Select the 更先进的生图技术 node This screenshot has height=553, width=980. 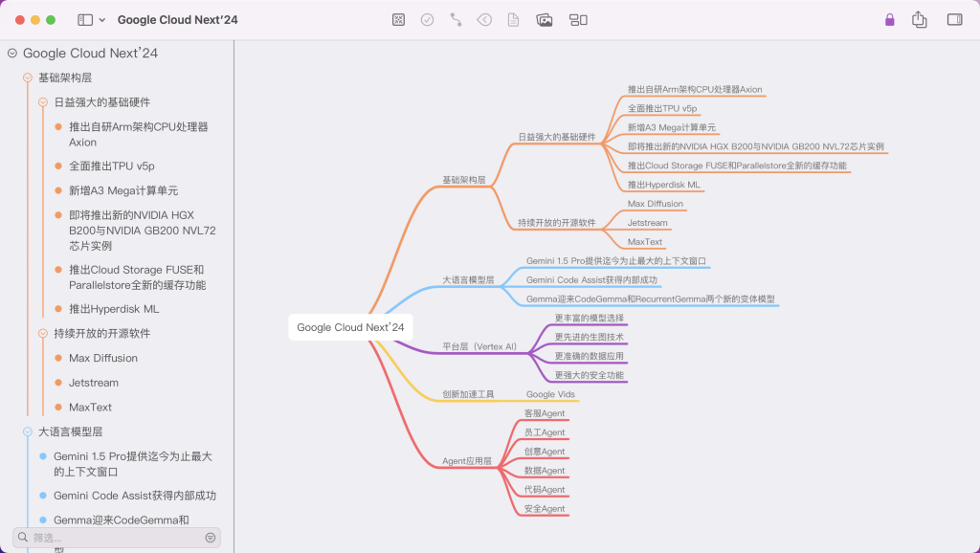point(590,337)
